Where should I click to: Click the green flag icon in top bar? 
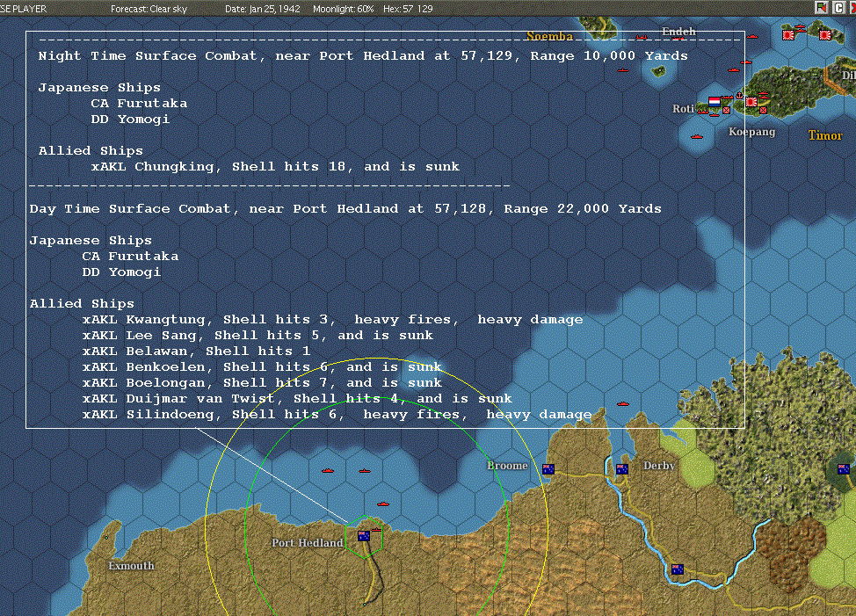click(821, 8)
